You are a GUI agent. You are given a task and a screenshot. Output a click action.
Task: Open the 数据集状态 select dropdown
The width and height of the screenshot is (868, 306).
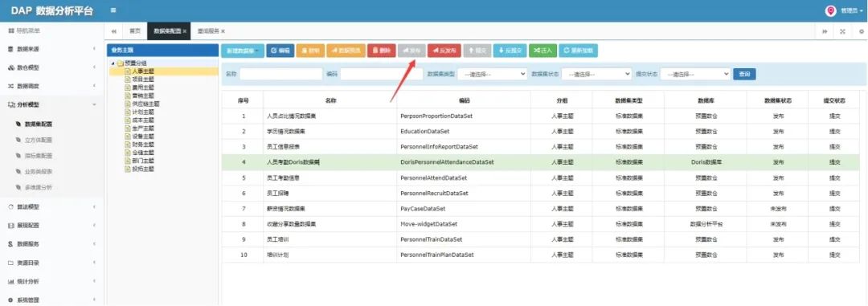pyautogui.click(x=596, y=74)
